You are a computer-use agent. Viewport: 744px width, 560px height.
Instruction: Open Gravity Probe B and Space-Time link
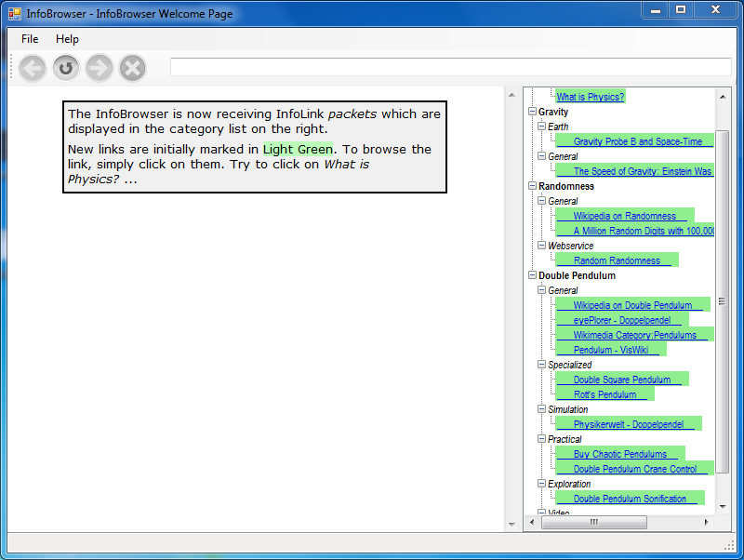click(x=637, y=141)
